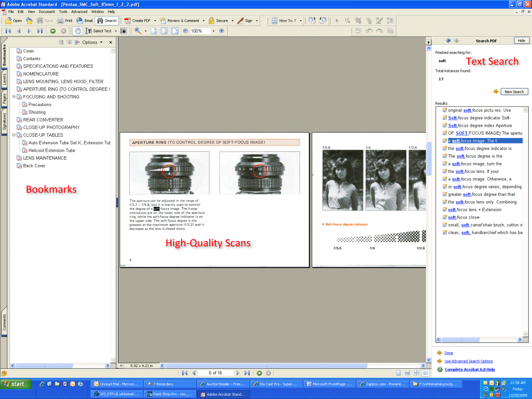532x399 pixels.
Task: Click the zoom percentage field showing 100%
Action: (x=200, y=31)
